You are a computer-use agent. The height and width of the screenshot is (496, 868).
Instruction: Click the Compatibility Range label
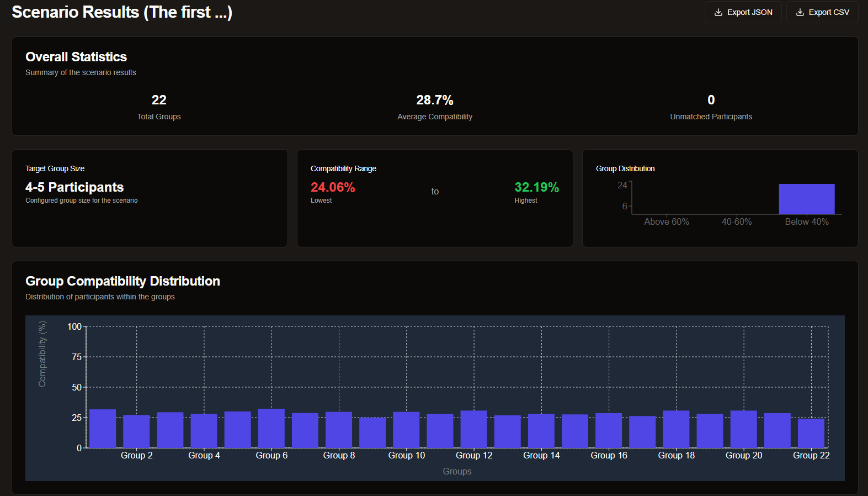[343, 168]
